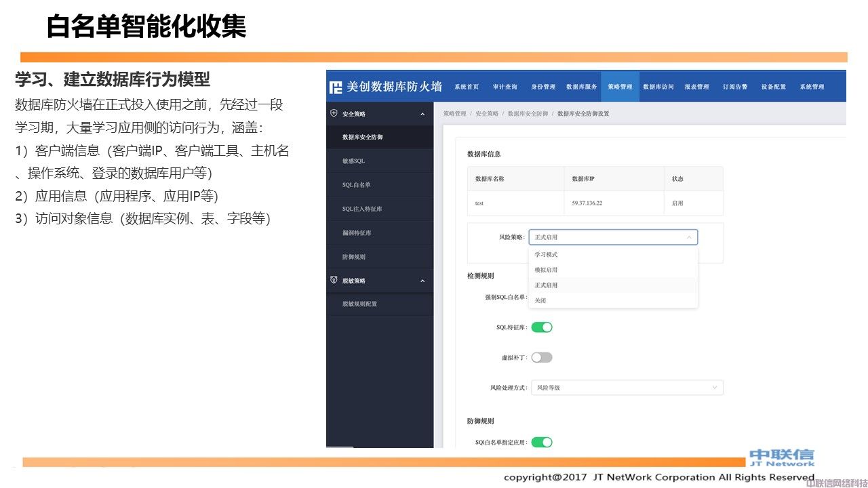This screenshot has width=868, height=488.
Task: Open 敏感SQL in the sidebar
Action: 380,161
